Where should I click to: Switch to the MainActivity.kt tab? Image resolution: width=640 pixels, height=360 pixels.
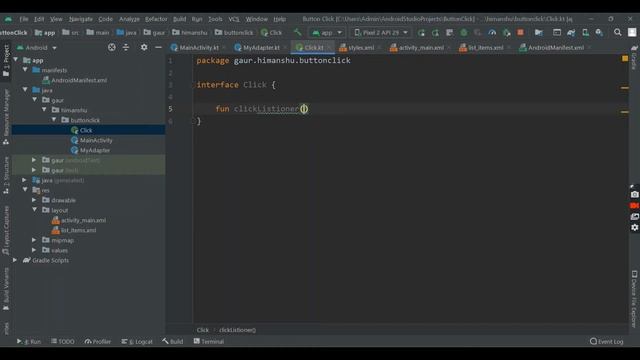click(x=198, y=48)
